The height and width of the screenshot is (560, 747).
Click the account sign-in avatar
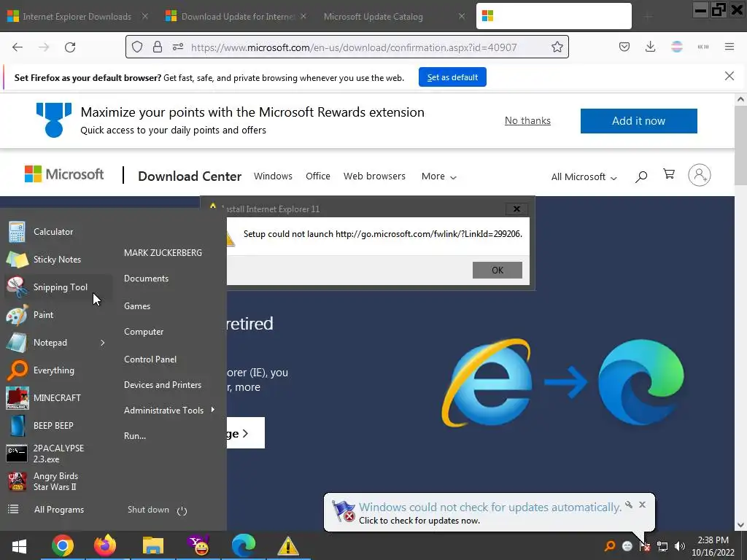(x=699, y=175)
